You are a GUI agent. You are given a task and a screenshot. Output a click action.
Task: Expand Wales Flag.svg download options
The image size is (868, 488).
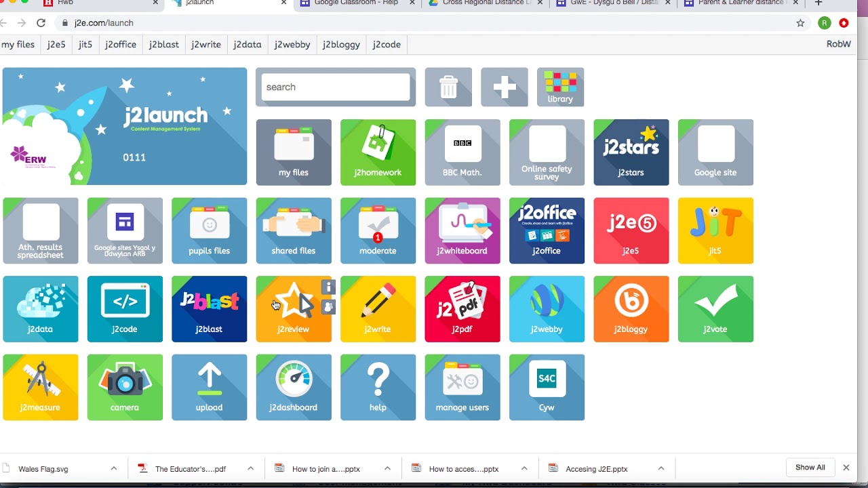114,468
